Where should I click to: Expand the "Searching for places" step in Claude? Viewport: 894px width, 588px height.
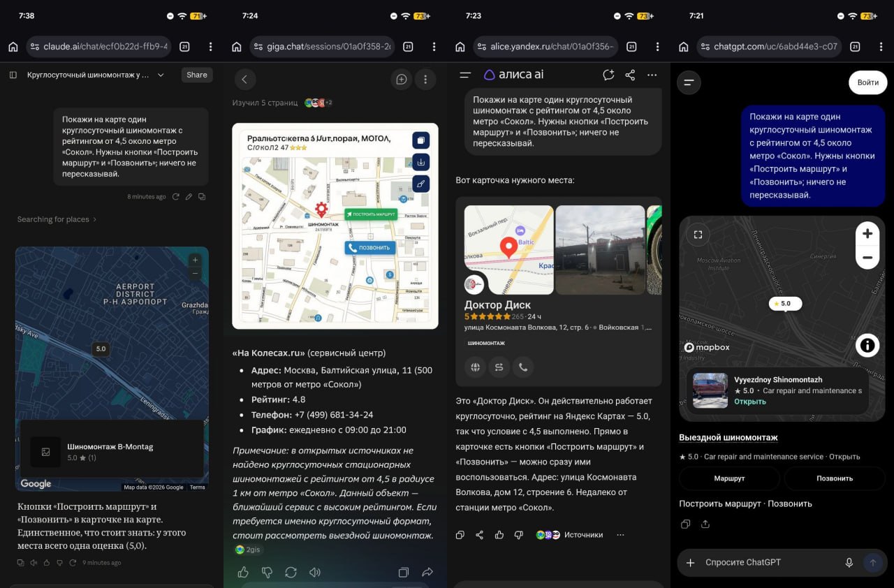57,219
